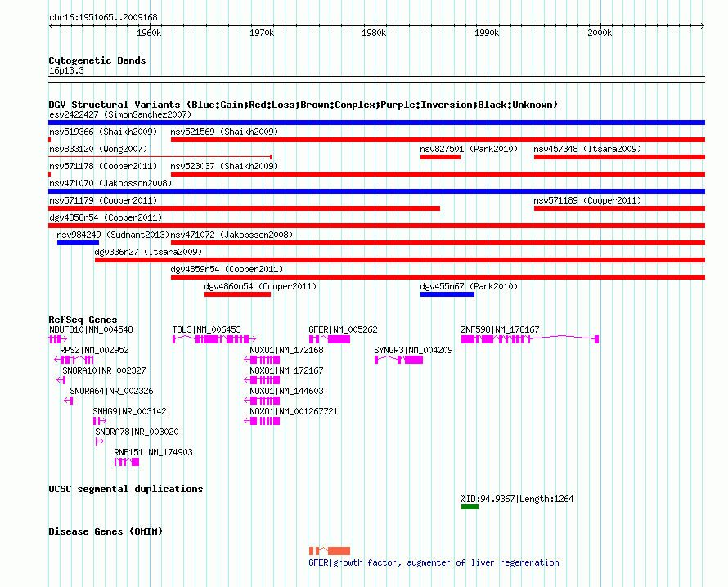Click the NDUFB10 gene glyph
This screenshot has height=587, width=728.
tap(57, 339)
